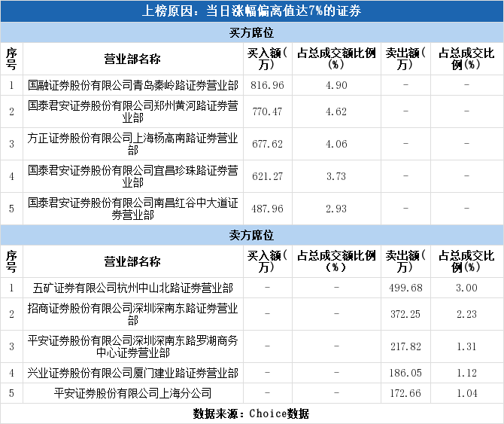Click '占总成交额比例(%)' header in buyer table
The height and width of the screenshot is (424, 504).
(x=336, y=59)
